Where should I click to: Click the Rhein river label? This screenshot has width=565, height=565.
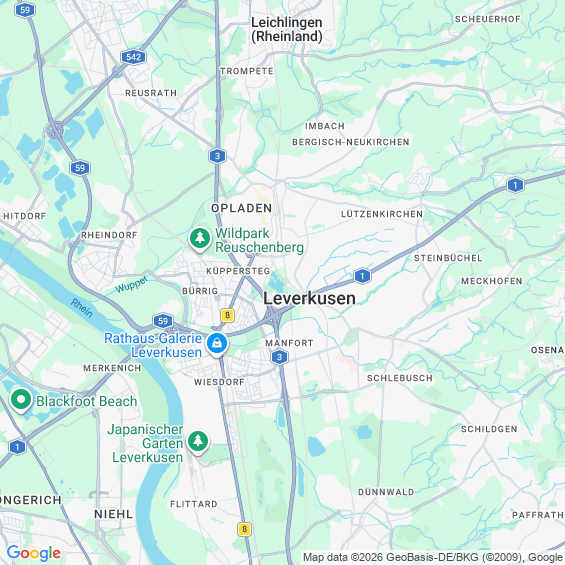[82, 308]
